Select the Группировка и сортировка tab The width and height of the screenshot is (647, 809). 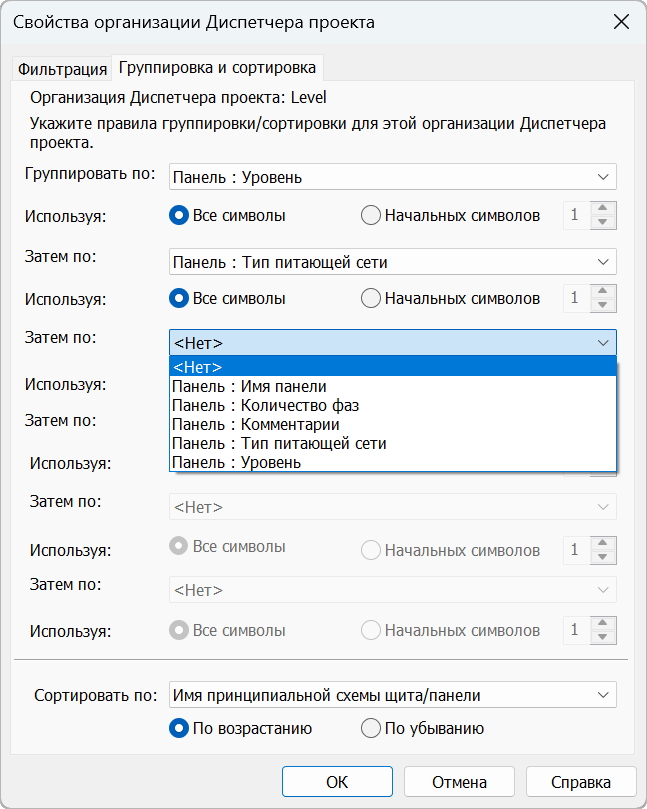click(x=217, y=68)
